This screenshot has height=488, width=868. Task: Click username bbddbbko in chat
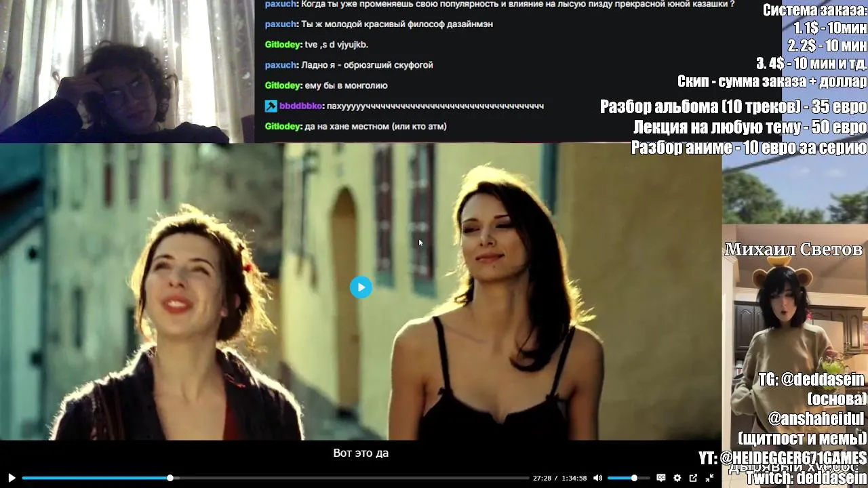pyautogui.click(x=300, y=106)
